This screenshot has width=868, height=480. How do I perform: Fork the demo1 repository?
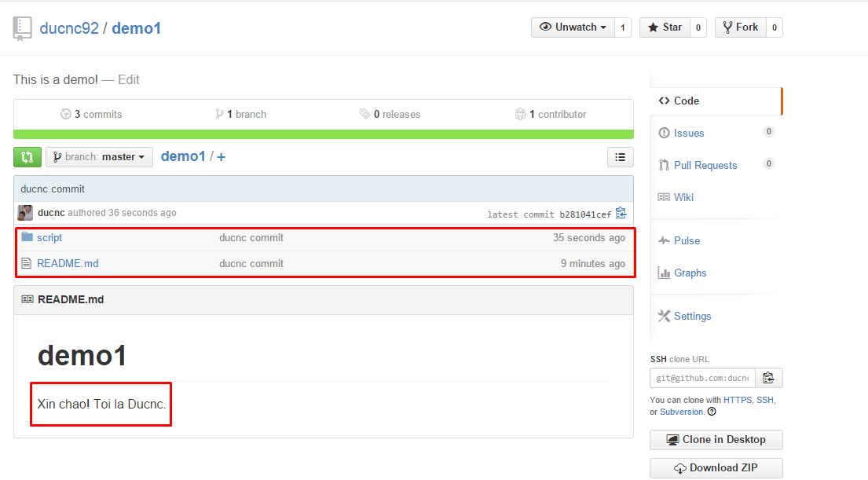click(741, 27)
